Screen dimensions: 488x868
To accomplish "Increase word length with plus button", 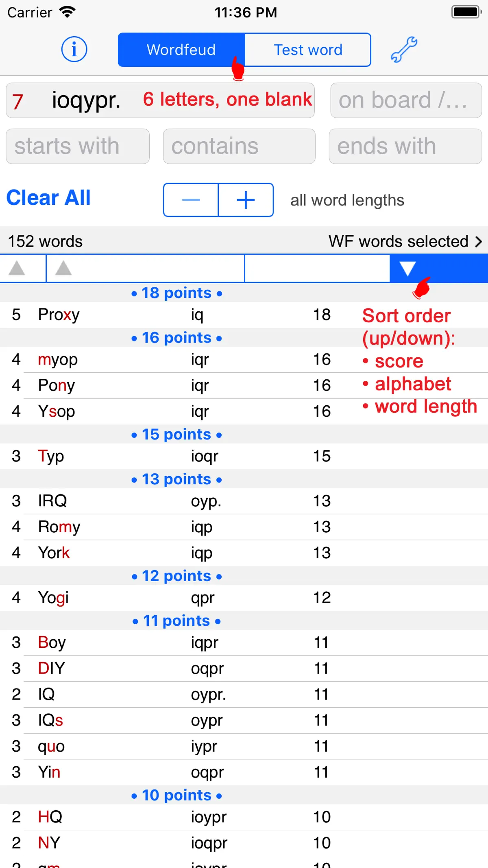I will [x=246, y=200].
